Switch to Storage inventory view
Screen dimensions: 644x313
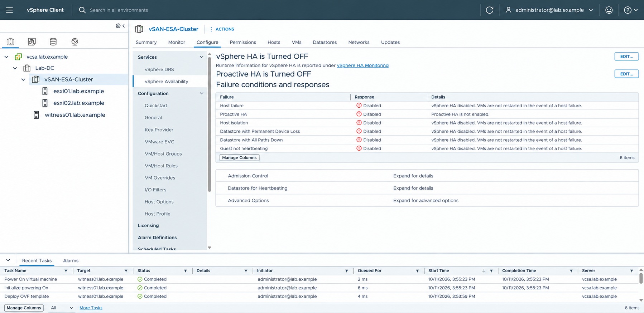(53, 42)
